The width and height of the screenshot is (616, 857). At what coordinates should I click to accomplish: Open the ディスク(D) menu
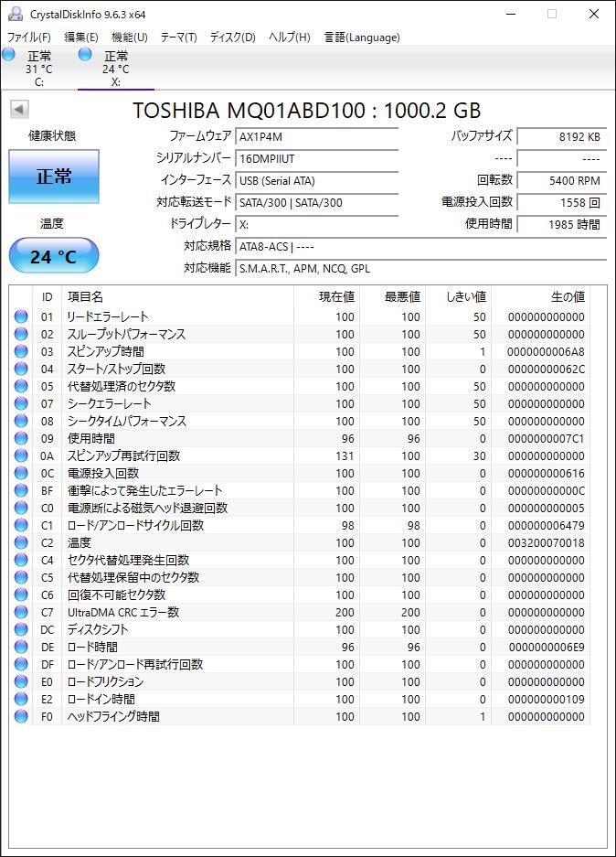(233, 37)
